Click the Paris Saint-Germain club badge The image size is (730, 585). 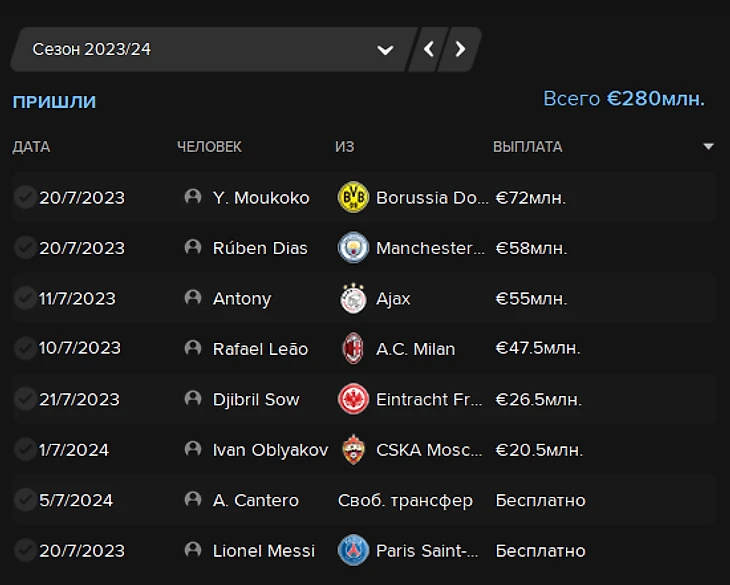click(x=353, y=550)
